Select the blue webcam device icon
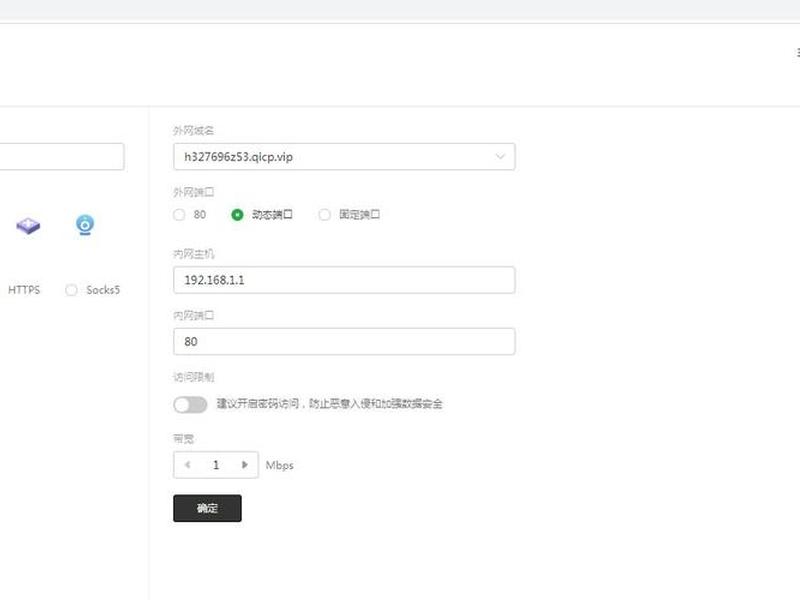The image size is (800, 600). 85,225
